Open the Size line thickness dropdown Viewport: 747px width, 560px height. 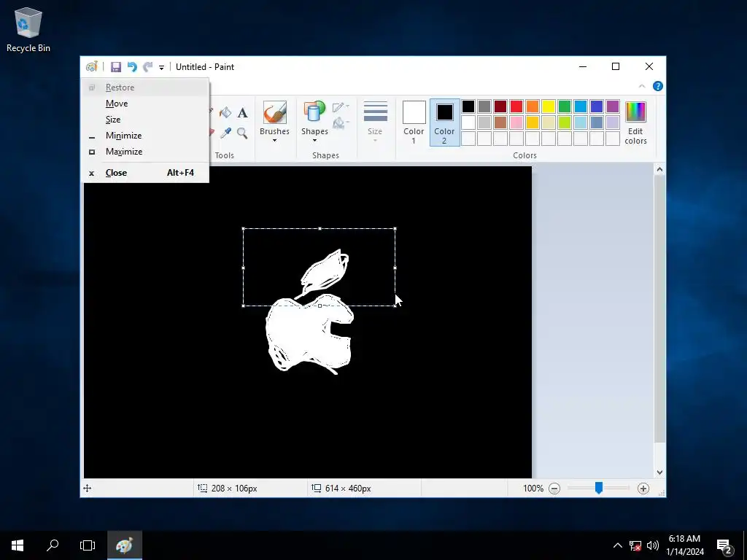point(375,122)
